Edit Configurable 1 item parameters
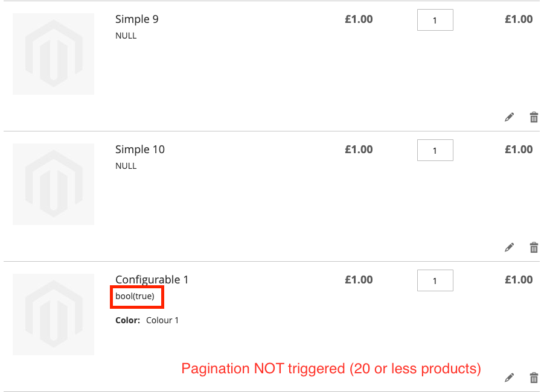This screenshot has width=547, height=392. point(510,378)
